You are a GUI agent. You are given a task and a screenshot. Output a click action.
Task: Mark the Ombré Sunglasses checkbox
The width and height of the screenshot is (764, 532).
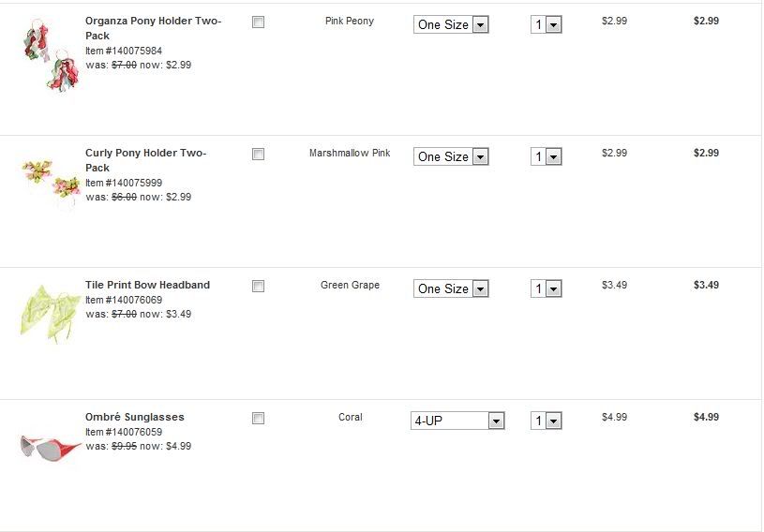pos(259,419)
